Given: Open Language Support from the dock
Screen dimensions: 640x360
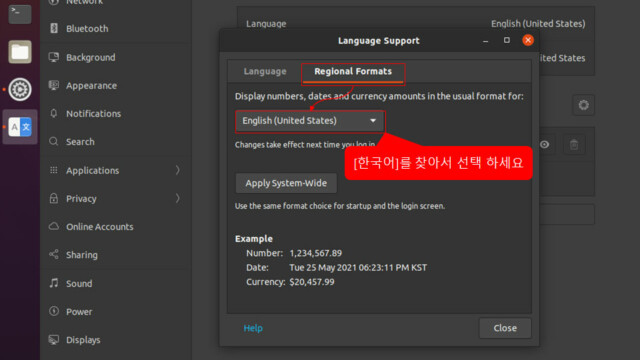Looking at the screenshot, I should click(20, 127).
